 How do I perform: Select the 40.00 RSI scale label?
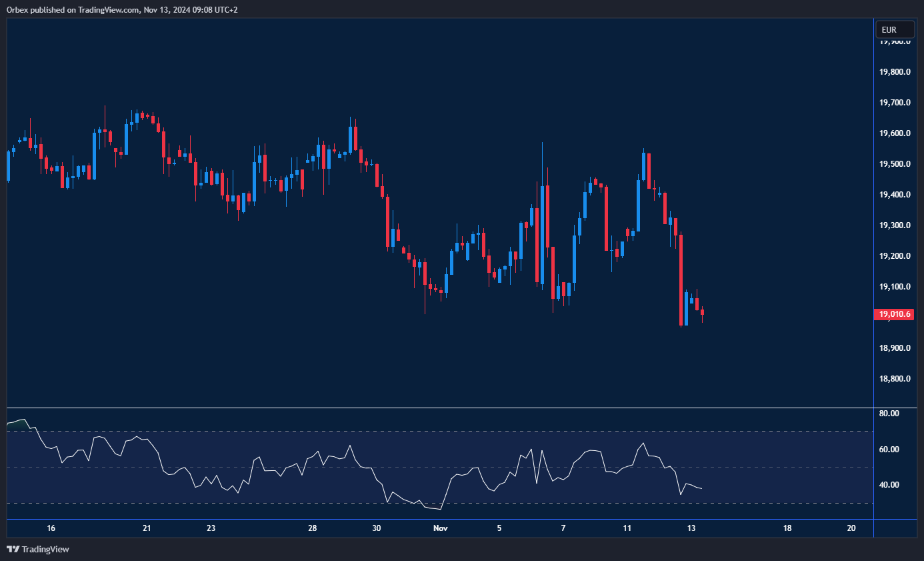pyautogui.click(x=889, y=485)
